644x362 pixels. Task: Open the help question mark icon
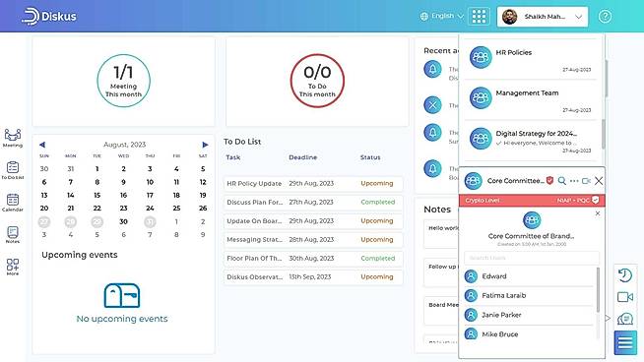(x=605, y=17)
